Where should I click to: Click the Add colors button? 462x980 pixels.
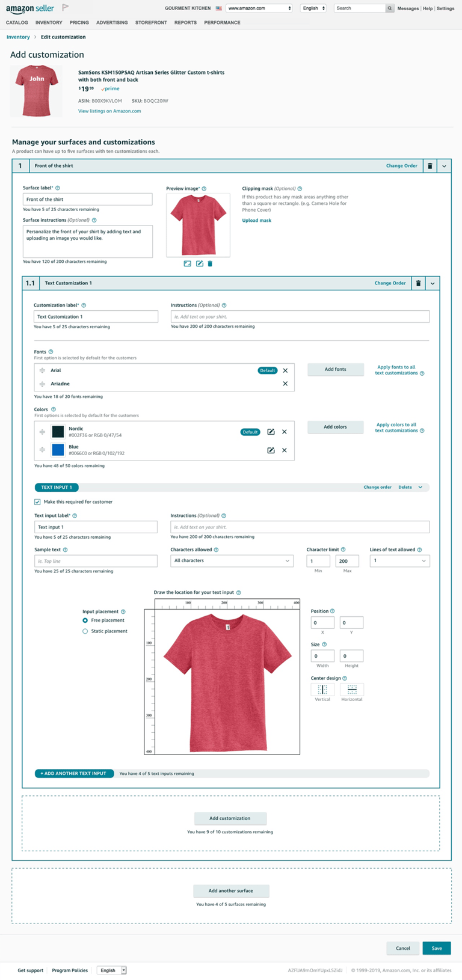[336, 427]
